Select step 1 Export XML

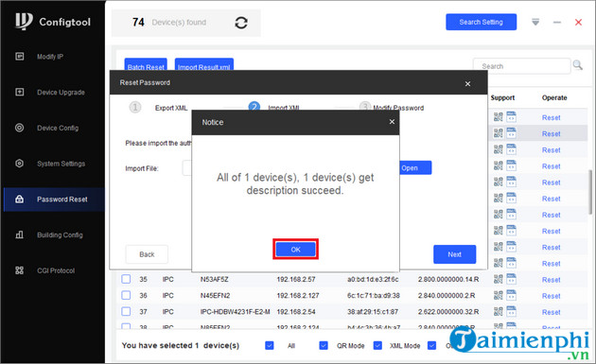click(159, 108)
